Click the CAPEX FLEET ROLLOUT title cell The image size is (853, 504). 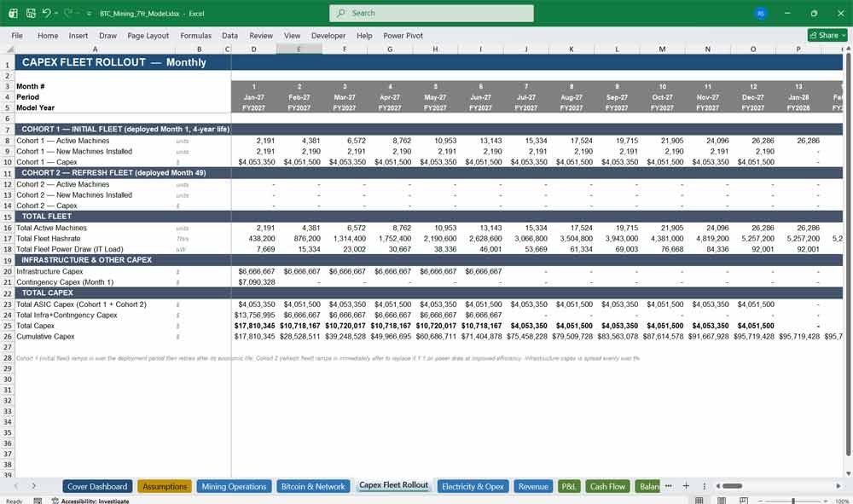click(114, 62)
